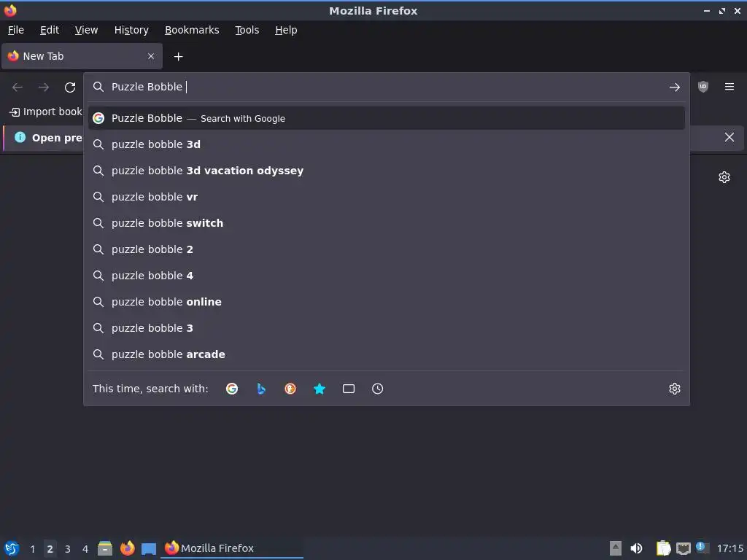The width and height of the screenshot is (747, 560).
Task: Click the Go arrow in the address bar
Action: click(x=675, y=87)
